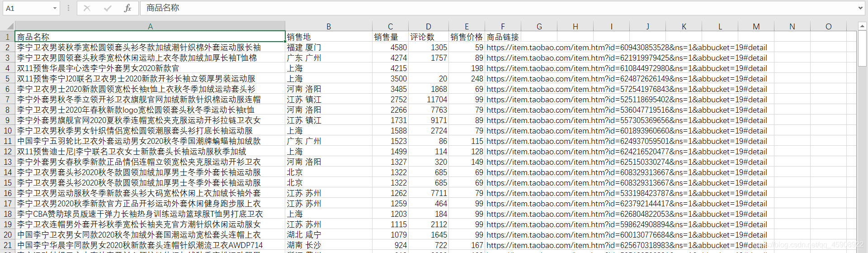This screenshot has width=868, height=253.
Task: Click product name ending AWDP714
Action: coord(150,245)
